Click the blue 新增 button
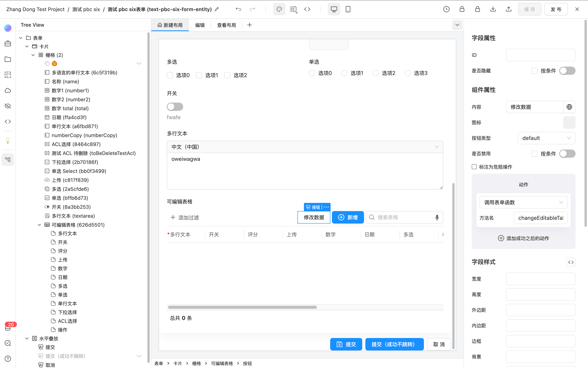588x368 pixels. pyautogui.click(x=348, y=217)
